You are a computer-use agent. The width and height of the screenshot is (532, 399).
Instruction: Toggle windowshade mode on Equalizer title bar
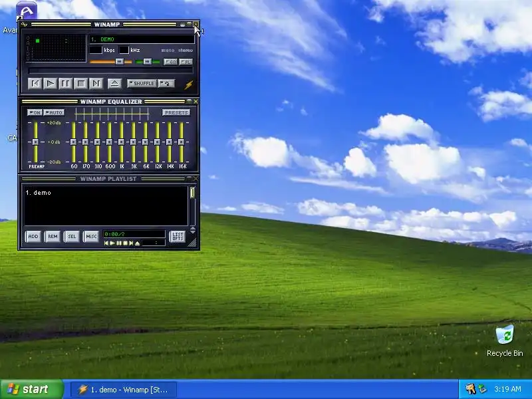coord(190,102)
